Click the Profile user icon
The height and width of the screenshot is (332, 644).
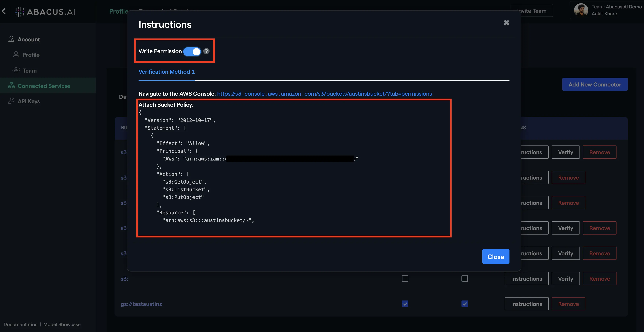[16, 54]
